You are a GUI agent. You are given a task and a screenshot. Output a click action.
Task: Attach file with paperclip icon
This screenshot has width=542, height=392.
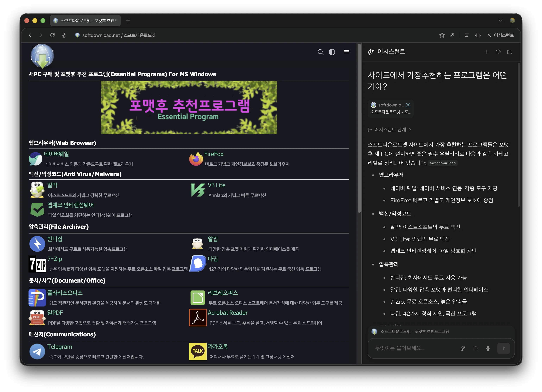click(463, 348)
